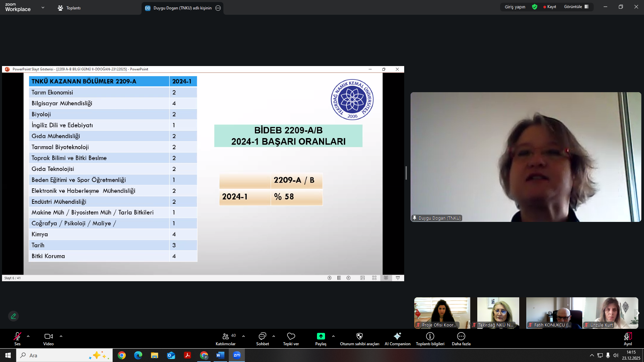Click the green annotation pencil icon
Viewport: 644px width, 362px height.
click(13, 316)
